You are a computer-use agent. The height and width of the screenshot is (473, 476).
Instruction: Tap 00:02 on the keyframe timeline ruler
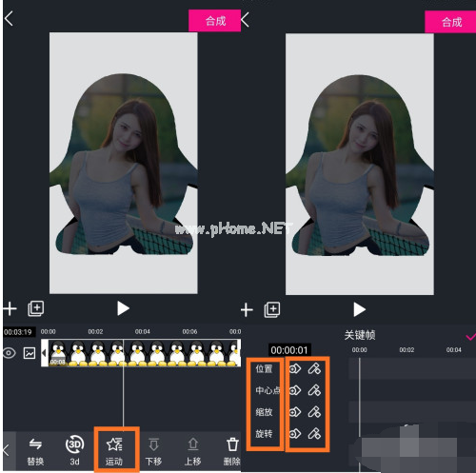[407, 350]
